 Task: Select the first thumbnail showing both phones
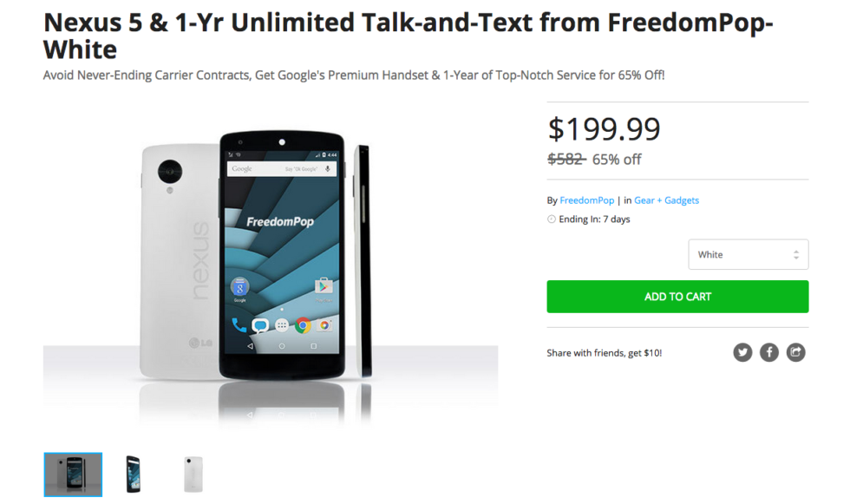[73, 475]
